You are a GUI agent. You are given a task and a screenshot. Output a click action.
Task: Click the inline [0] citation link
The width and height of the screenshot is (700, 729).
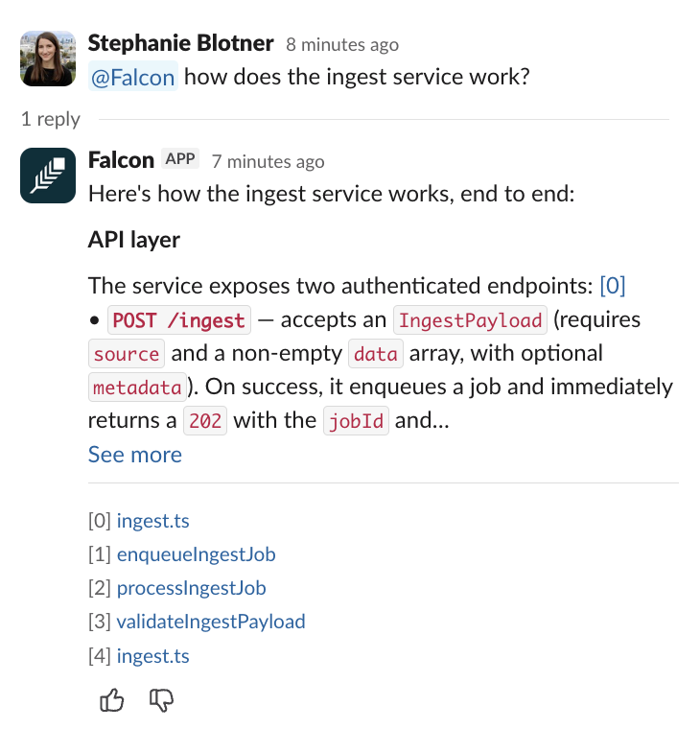612,285
